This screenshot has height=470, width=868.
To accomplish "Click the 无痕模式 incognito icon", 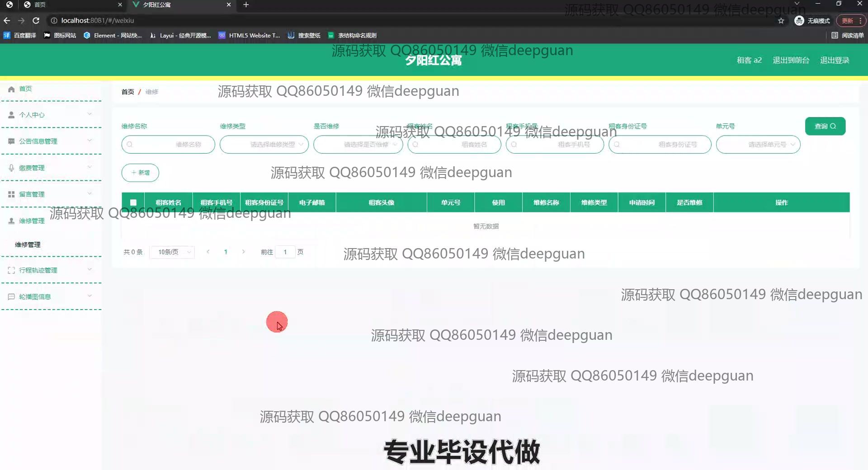I will pos(799,21).
